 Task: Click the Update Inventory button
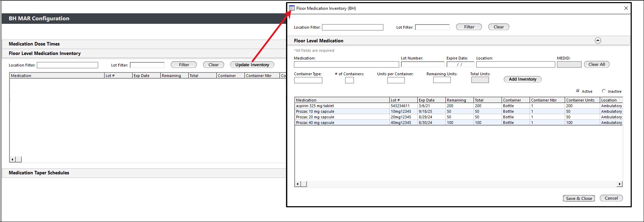(252, 65)
